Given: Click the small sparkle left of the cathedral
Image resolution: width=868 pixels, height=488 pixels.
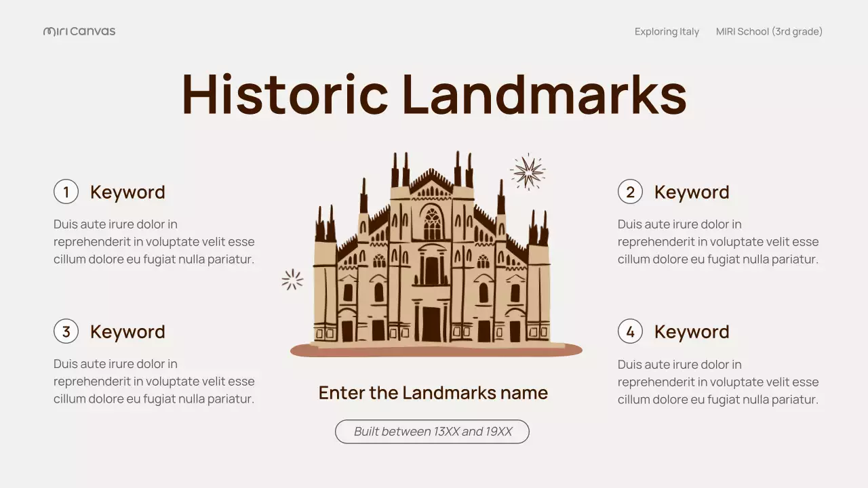Looking at the screenshot, I should 292,279.
